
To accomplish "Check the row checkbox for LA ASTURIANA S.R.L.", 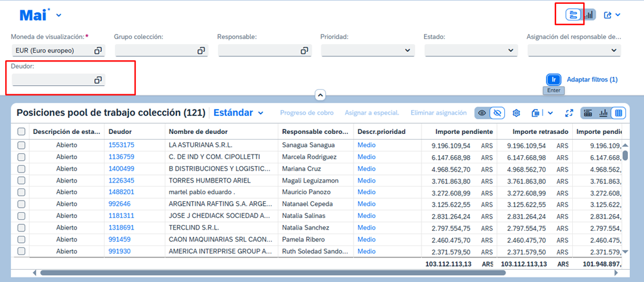I will coord(21,145).
